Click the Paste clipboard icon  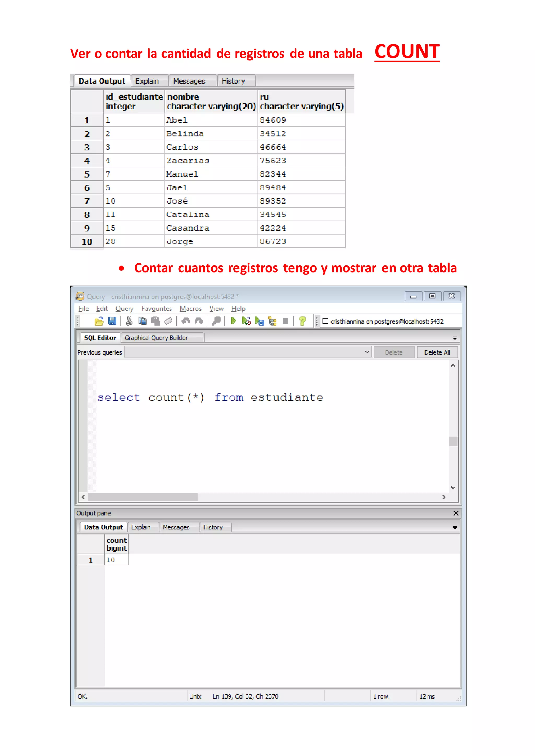155,321
